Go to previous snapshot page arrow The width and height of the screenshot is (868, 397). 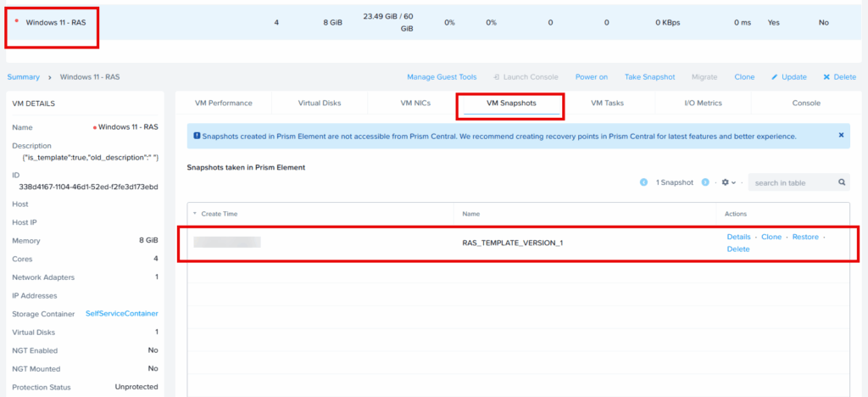pyautogui.click(x=644, y=182)
